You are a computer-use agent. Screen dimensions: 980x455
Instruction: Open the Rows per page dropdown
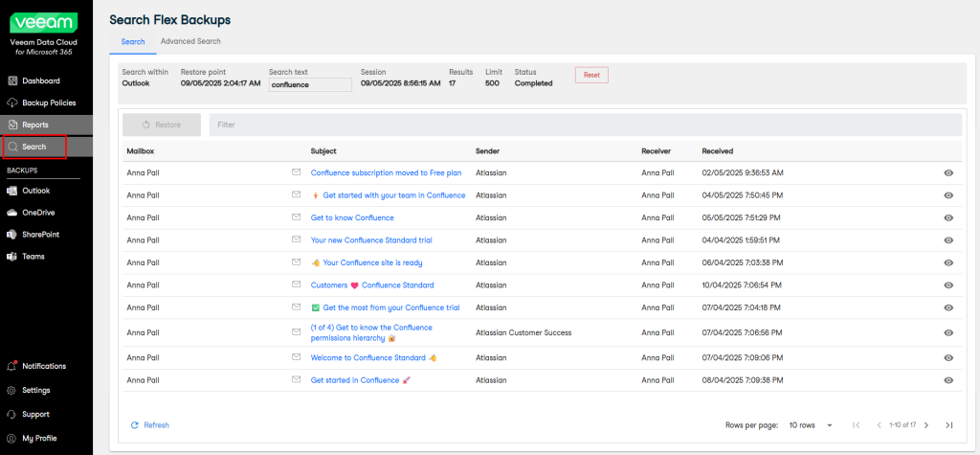[x=812, y=425]
